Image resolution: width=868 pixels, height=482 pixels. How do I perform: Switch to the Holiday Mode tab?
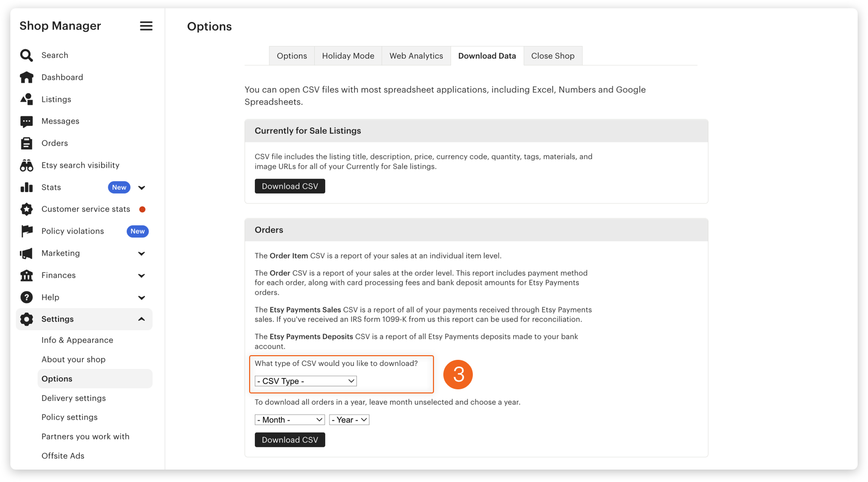coord(348,56)
